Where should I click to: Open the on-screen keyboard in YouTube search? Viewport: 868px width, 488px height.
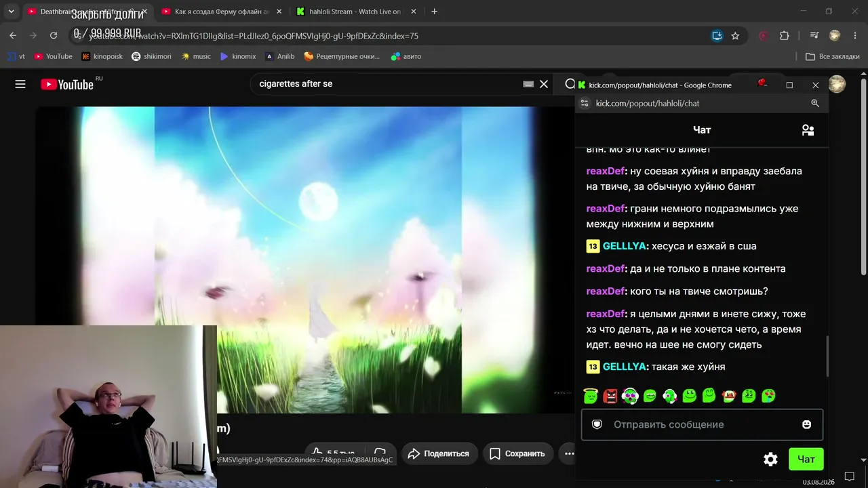[x=528, y=84]
